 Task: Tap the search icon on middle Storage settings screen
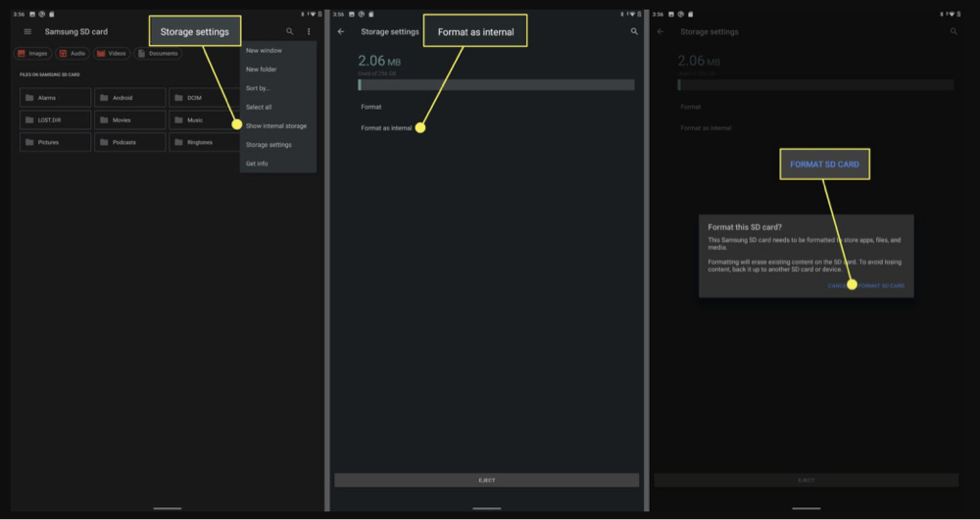click(634, 32)
